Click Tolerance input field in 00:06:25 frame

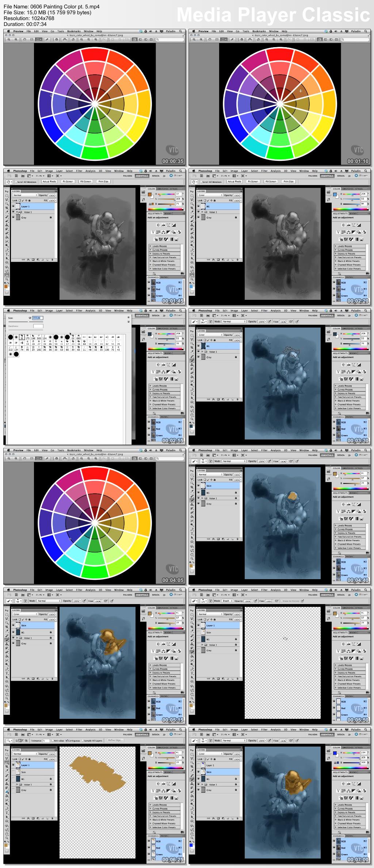46,740
